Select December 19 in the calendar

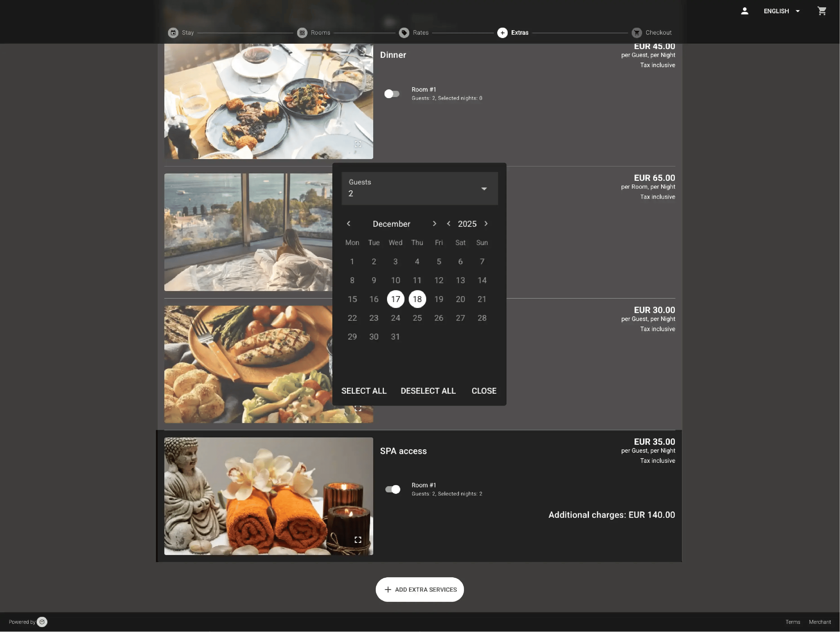(439, 299)
